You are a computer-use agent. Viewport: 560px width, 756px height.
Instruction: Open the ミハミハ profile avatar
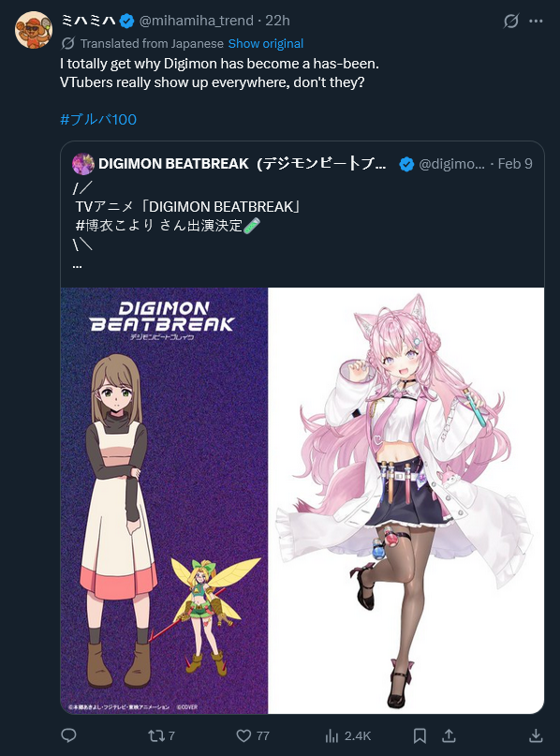[34, 30]
